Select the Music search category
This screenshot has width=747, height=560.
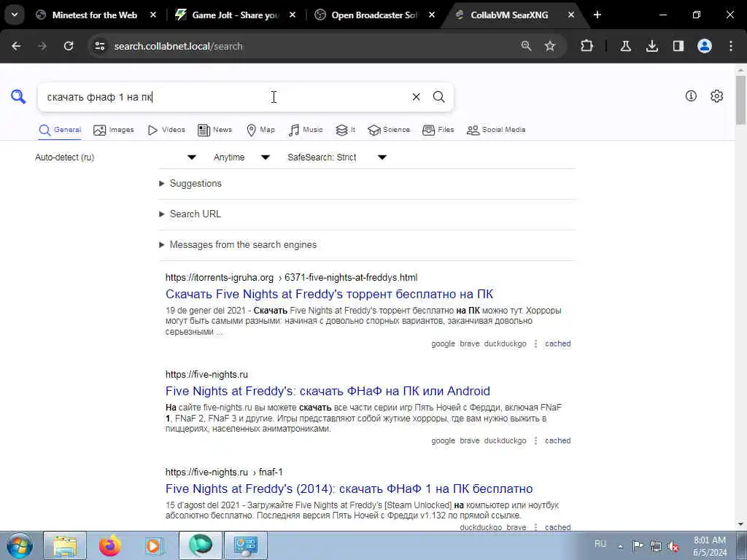click(x=306, y=130)
